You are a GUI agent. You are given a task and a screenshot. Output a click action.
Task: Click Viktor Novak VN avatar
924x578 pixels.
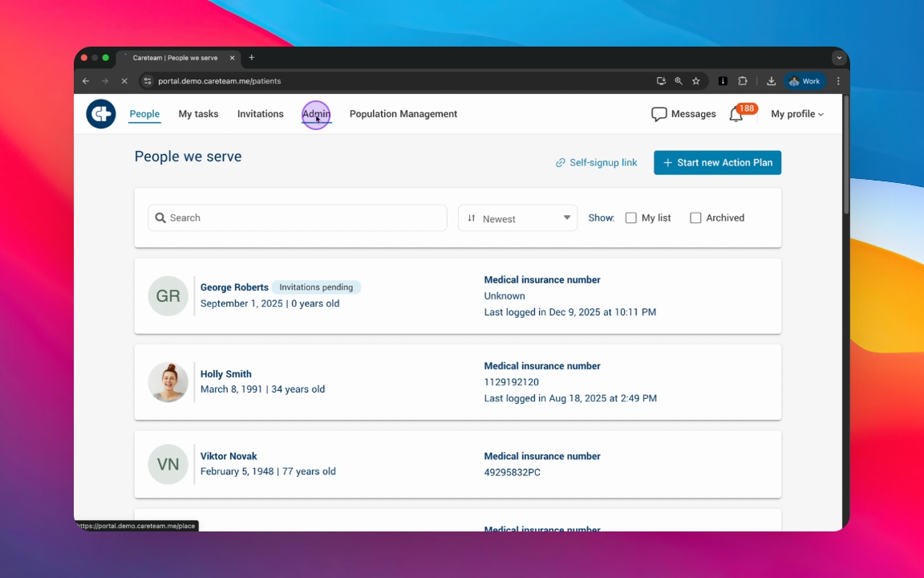click(x=168, y=464)
